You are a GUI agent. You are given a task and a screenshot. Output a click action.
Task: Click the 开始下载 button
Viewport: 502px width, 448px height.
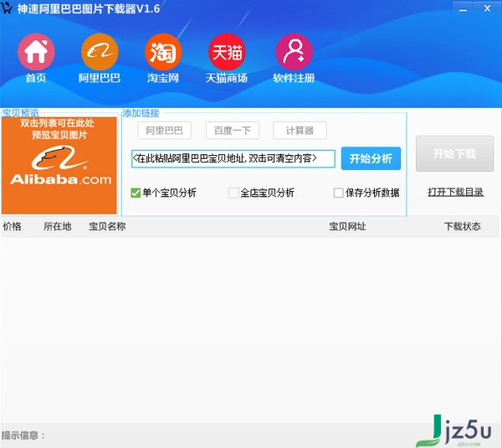click(x=454, y=153)
